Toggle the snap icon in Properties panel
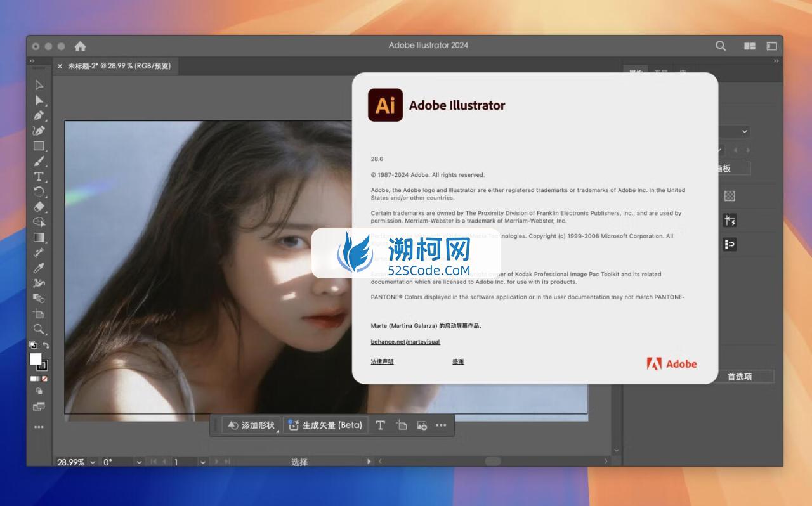This screenshot has height=506, width=812. click(730, 244)
